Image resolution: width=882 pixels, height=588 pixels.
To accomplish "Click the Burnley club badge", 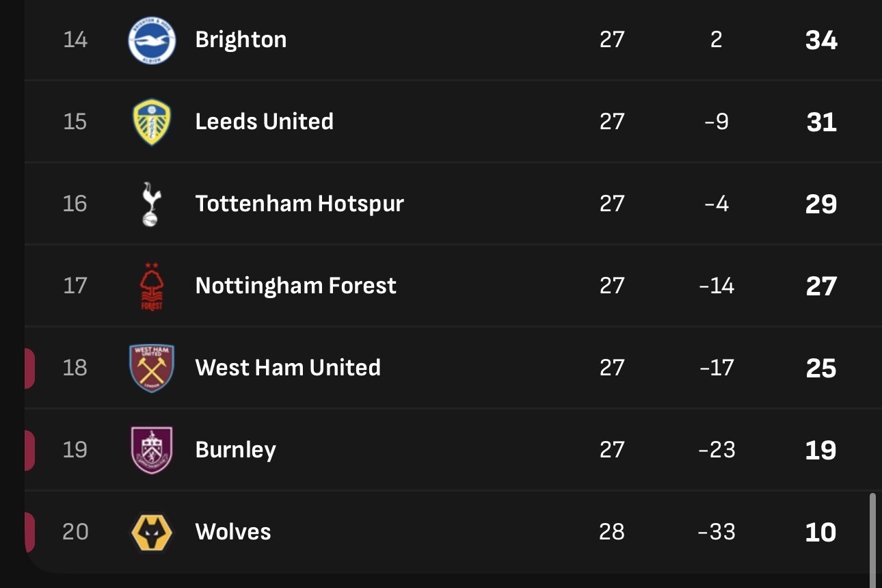I will click(152, 450).
